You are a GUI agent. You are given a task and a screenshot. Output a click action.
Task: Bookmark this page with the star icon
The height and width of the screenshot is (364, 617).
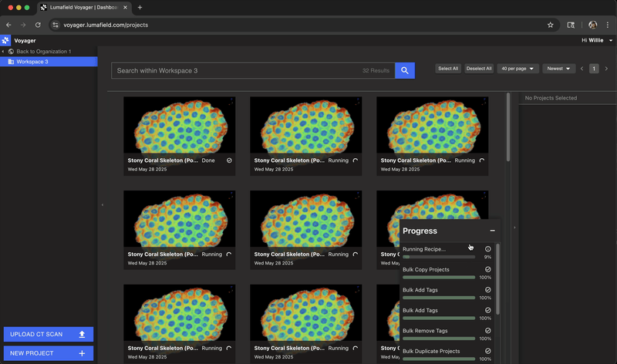550,25
